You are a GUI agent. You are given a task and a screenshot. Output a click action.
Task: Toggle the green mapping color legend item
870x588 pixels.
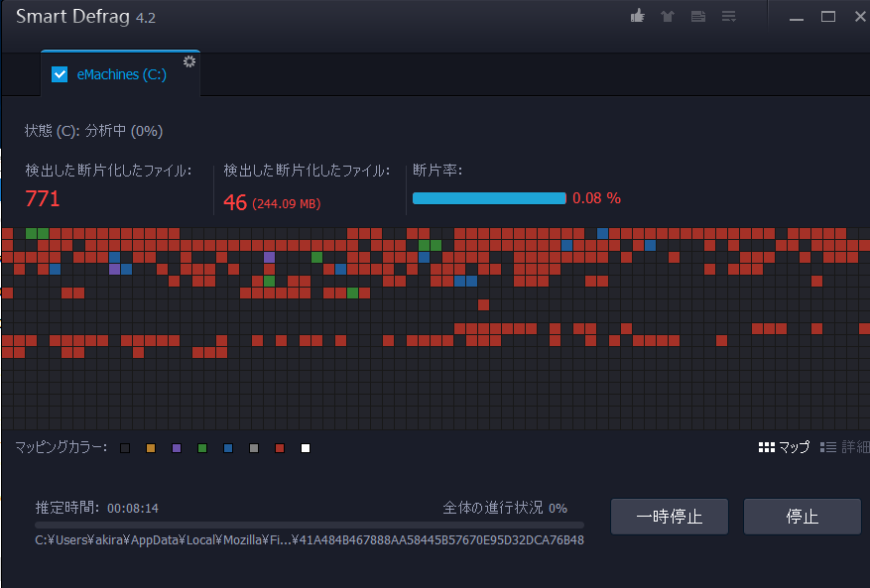(201, 447)
